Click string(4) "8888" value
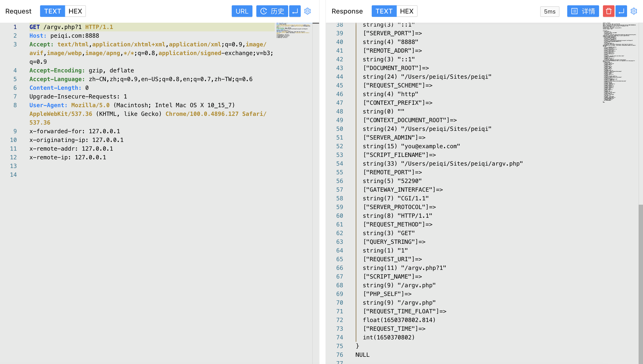Screen dimensions: 643x364 pyautogui.click(x=391, y=42)
